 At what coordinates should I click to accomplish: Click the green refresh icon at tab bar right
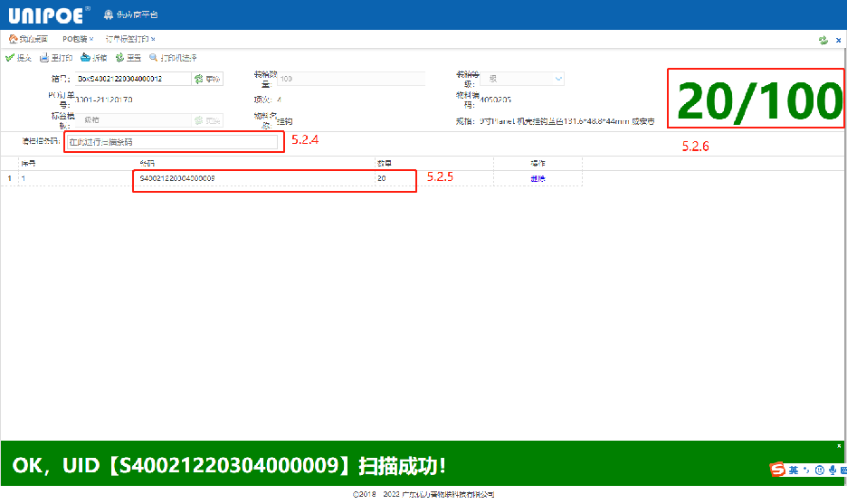point(823,40)
